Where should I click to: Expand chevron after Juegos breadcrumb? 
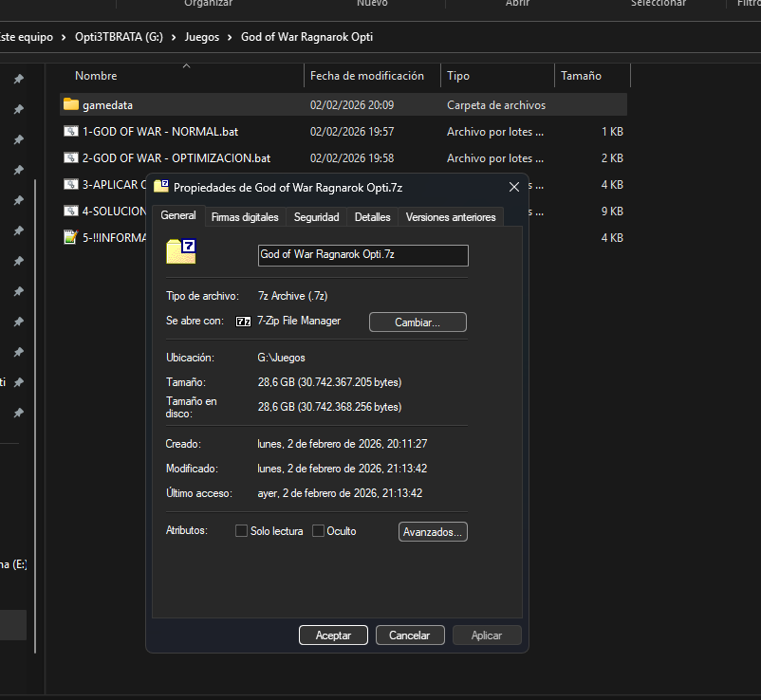coord(230,37)
